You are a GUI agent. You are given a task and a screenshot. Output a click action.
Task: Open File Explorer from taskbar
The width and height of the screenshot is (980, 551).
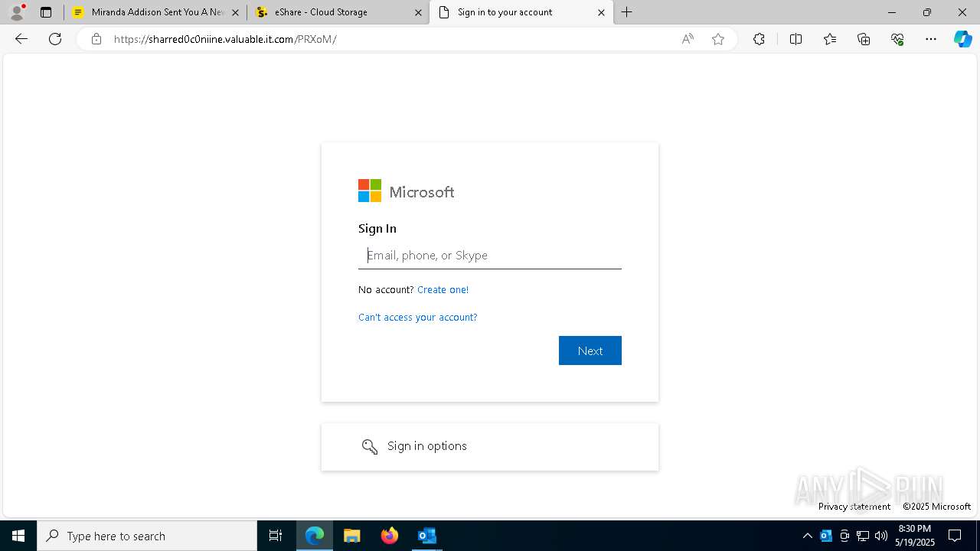352,536
